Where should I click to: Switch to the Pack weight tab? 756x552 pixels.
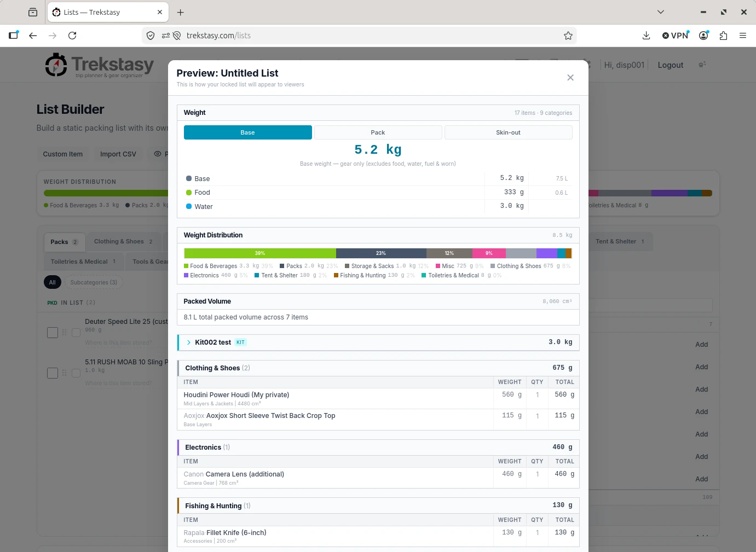378,132
